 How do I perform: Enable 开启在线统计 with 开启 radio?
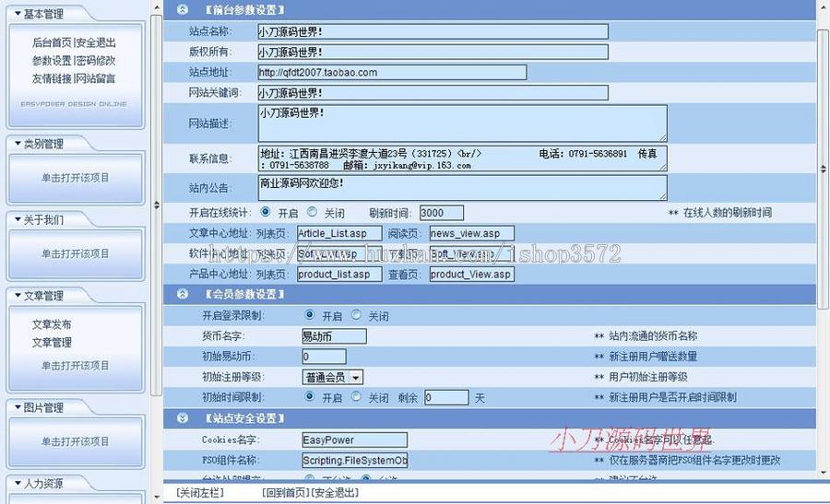click(266, 212)
